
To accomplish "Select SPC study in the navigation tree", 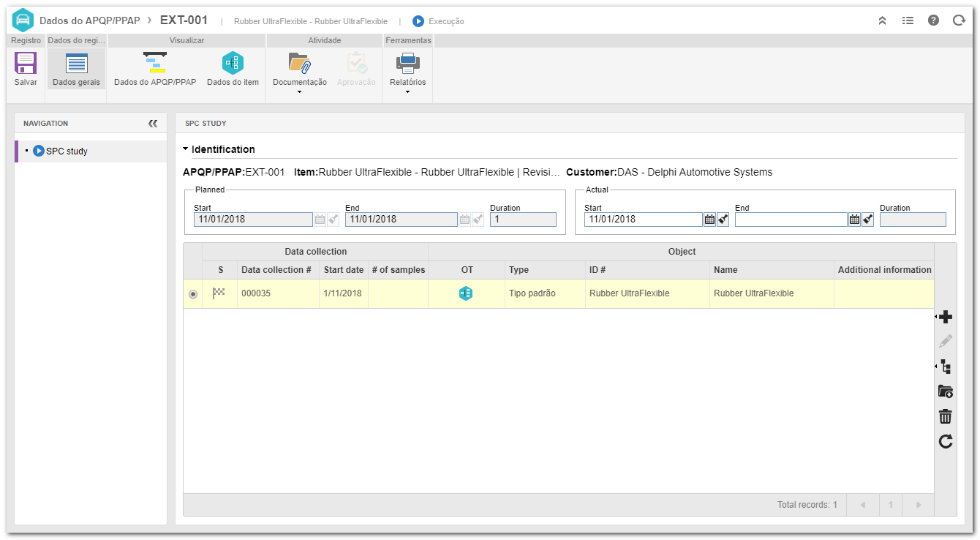I will tap(67, 151).
